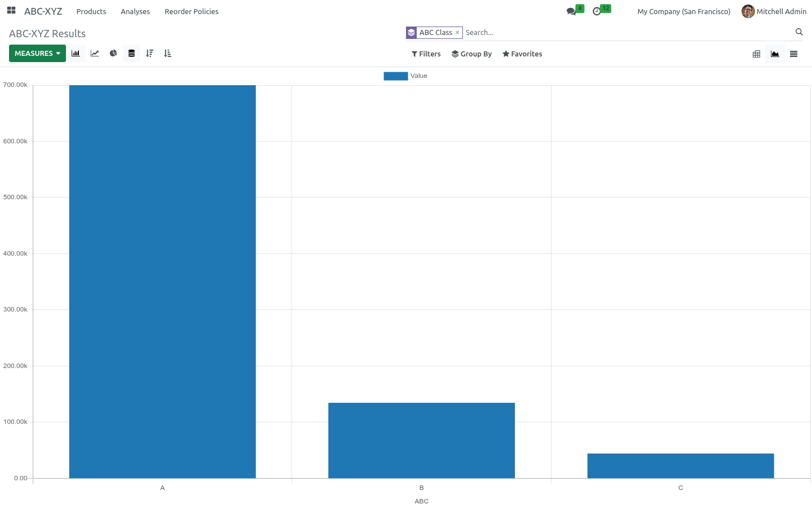812x508 pixels.
Task: Open the Mitchell Admin user menu
Action: pos(774,11)
